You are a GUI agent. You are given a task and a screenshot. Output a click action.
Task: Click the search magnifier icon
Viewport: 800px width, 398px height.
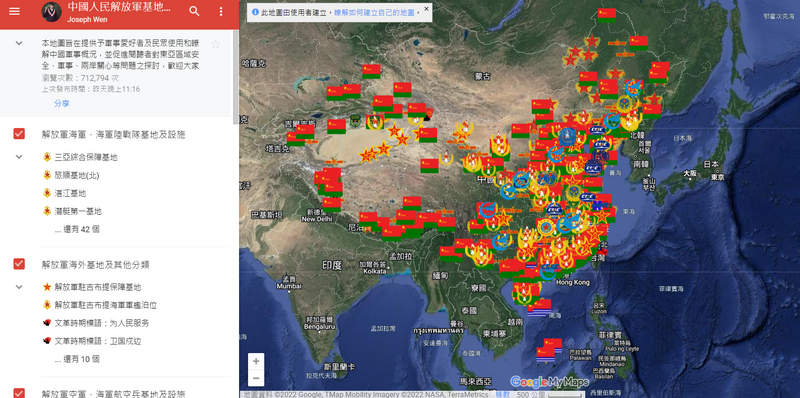(x=194, y=11)
